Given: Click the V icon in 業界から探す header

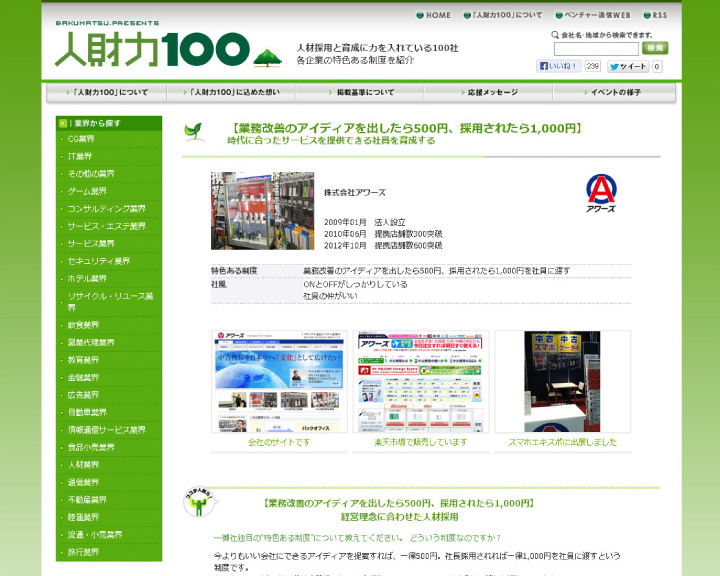Looking at the screenshot, I should coord(63,123).
